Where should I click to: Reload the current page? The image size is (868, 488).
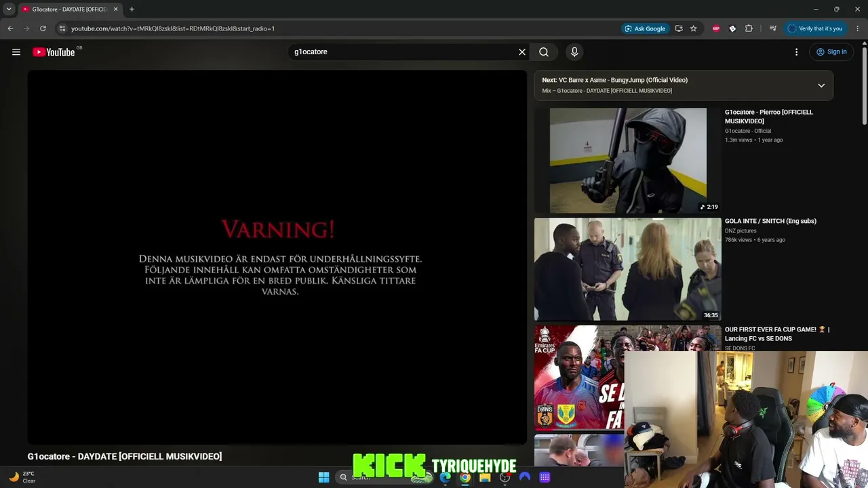click(43, 28)
